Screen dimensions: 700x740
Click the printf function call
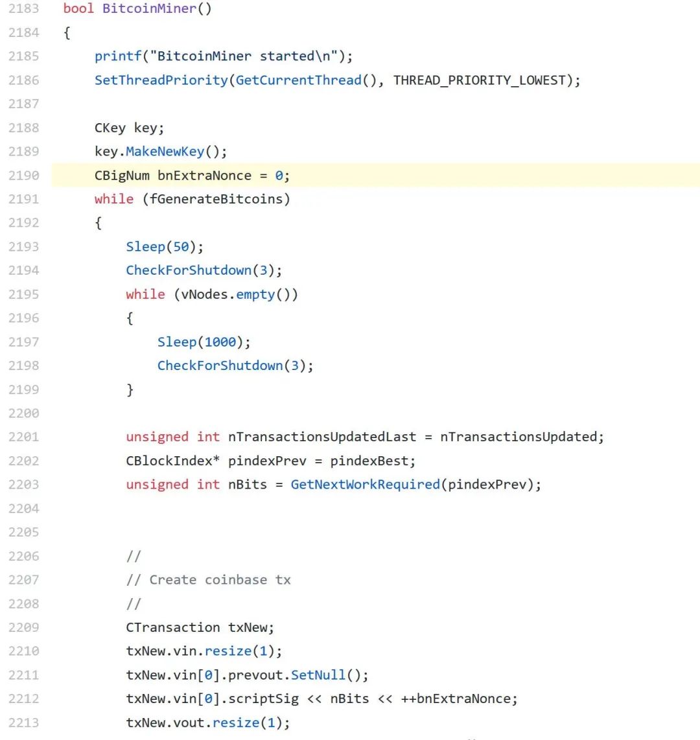(x=117, y=56)
